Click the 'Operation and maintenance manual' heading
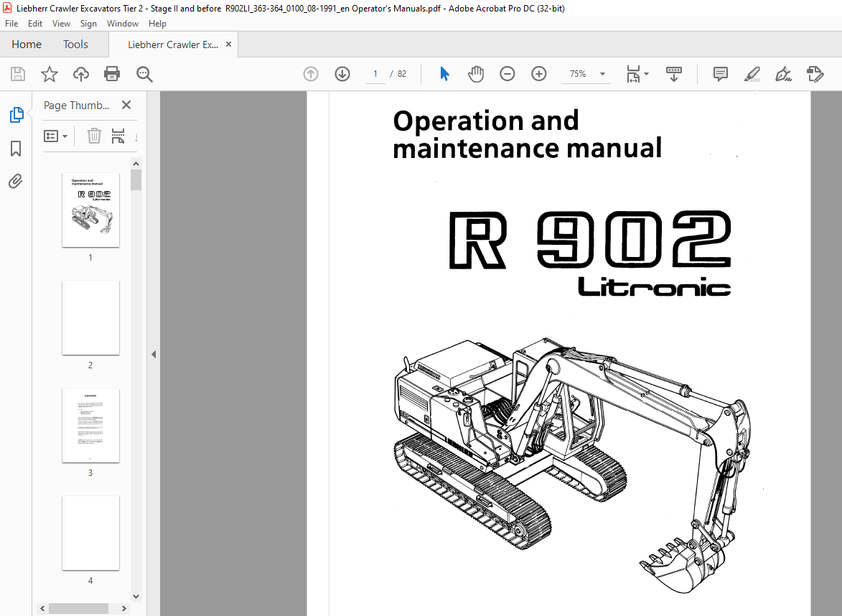Screen dimensions: 842x616 [528, 134]
